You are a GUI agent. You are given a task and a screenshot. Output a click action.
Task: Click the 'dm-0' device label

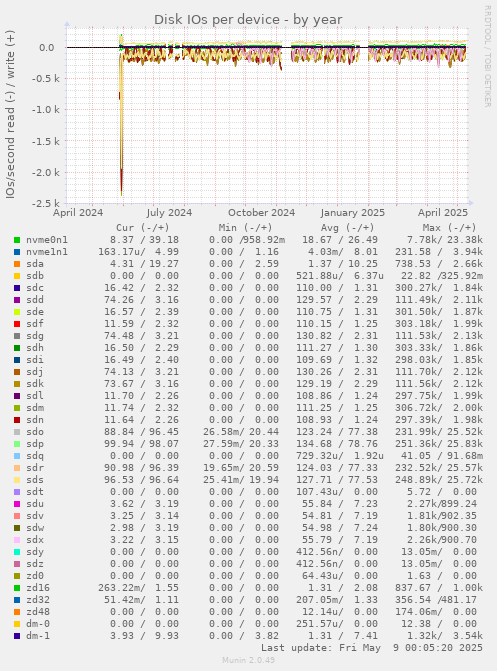click(38, 624)
